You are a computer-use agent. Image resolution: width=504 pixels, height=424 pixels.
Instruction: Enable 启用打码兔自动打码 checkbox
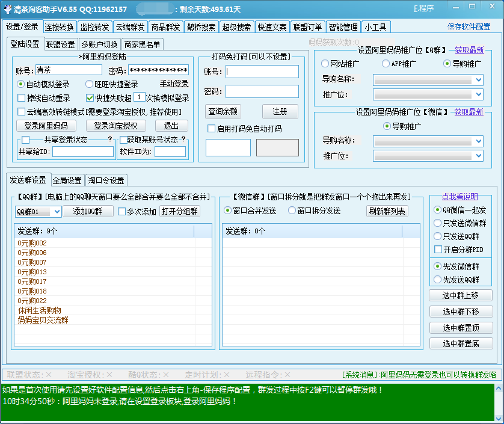tap(212, 129)
